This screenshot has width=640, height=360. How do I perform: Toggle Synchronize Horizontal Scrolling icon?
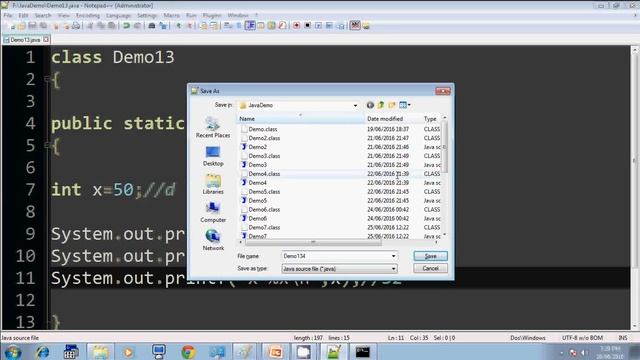coord(214,26)
